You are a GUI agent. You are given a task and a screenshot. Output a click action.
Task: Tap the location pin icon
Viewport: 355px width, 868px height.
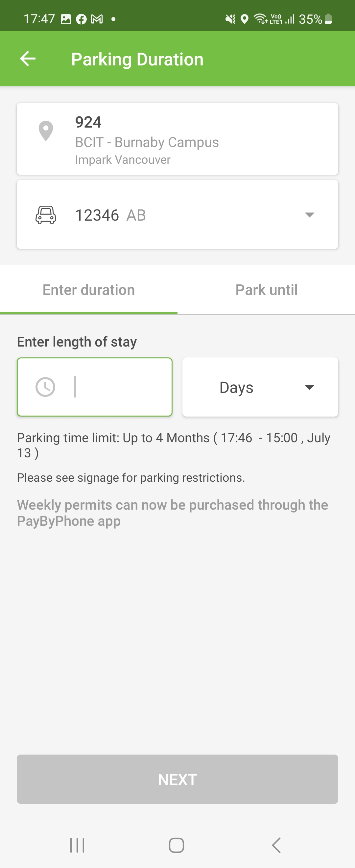tap(46, 131)
